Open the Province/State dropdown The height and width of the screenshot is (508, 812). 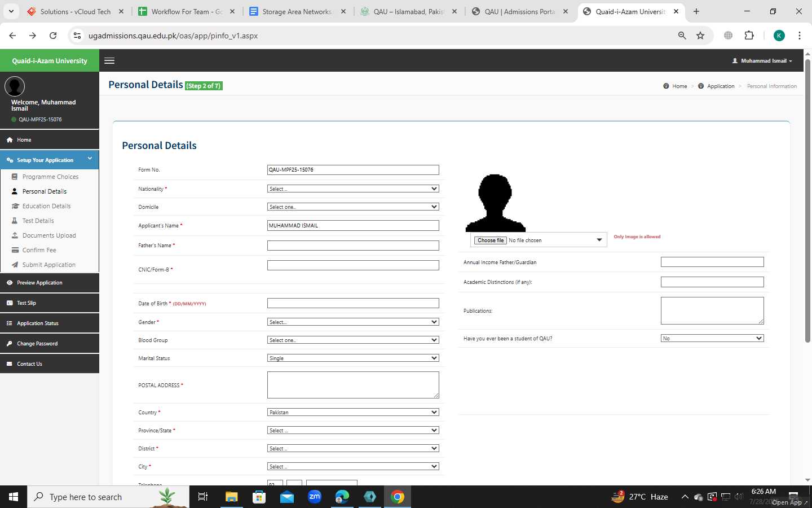353,430
